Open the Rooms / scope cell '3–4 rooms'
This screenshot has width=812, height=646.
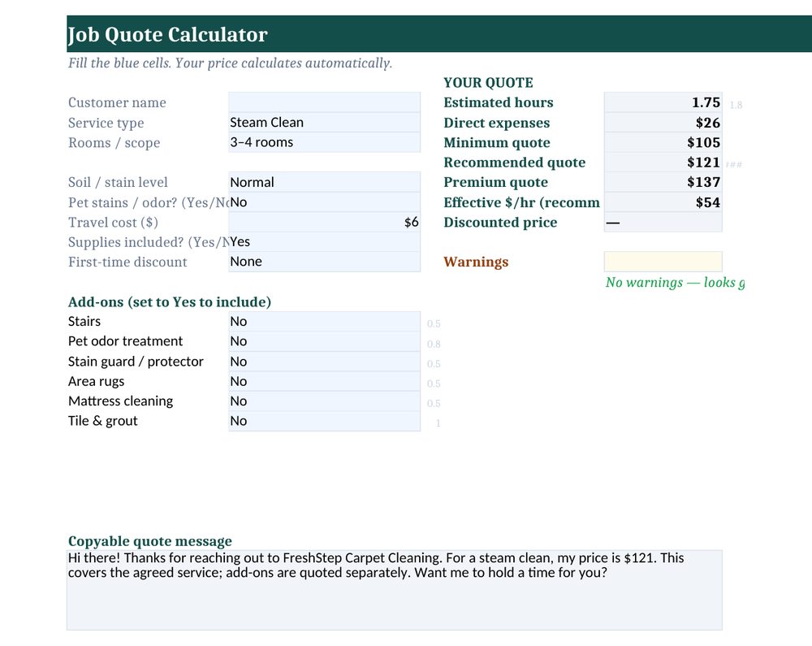pyautogui.click(x=324, y=142)
